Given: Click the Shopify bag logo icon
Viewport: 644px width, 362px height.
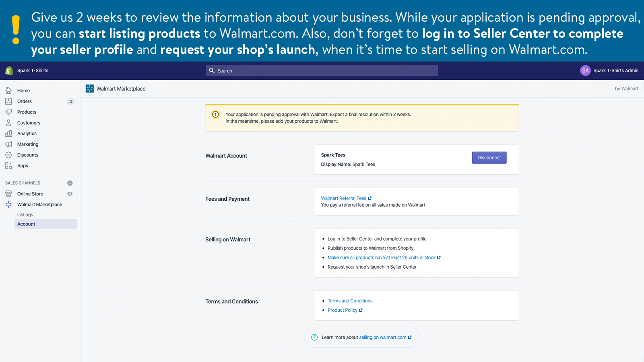Looking at the screenshot, I should tap(9, 71).
